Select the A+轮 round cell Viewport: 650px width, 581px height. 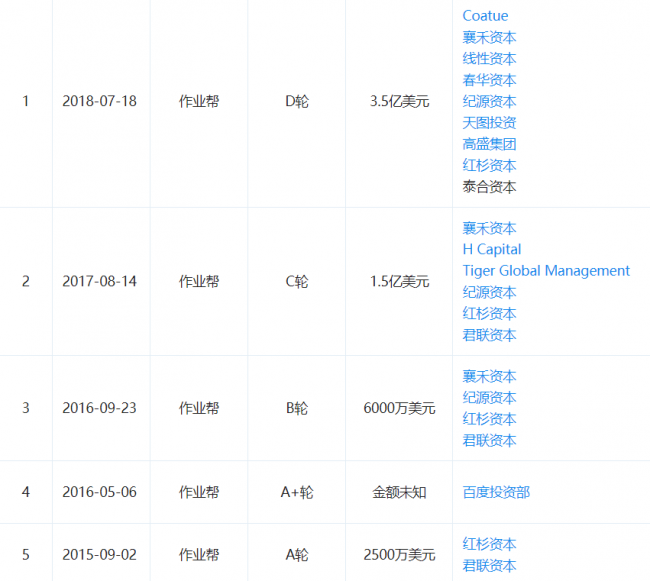[297, 492]
